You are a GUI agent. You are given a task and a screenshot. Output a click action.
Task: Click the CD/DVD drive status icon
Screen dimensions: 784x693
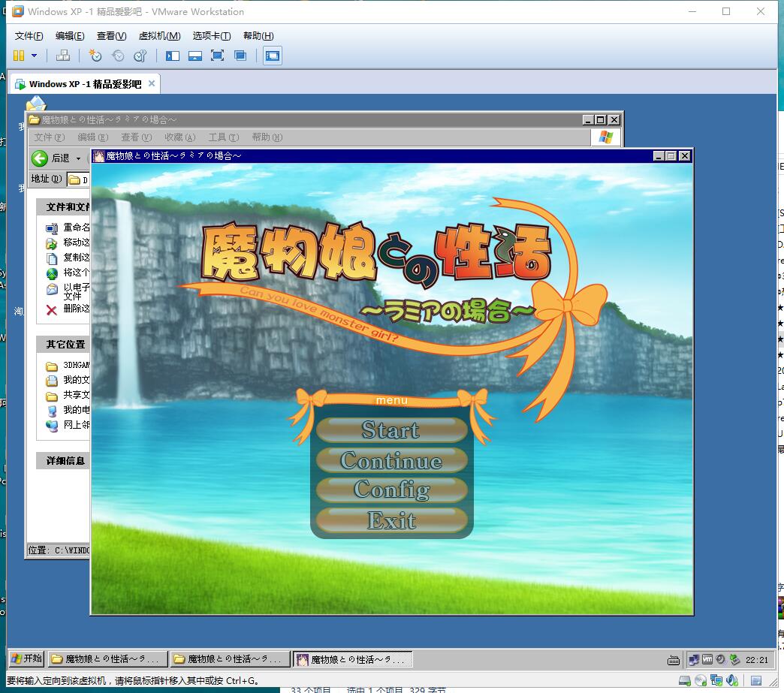pyautogui.click(x=701, y=680)
